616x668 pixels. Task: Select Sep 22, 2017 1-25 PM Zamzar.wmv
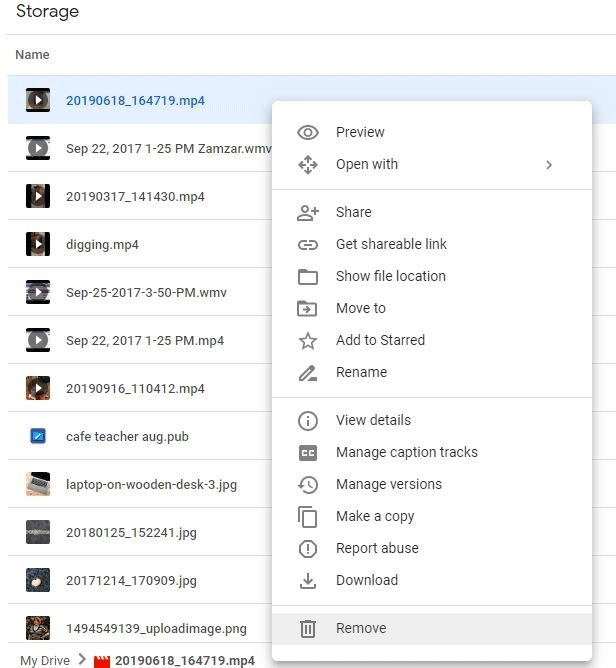click(169, 149)
